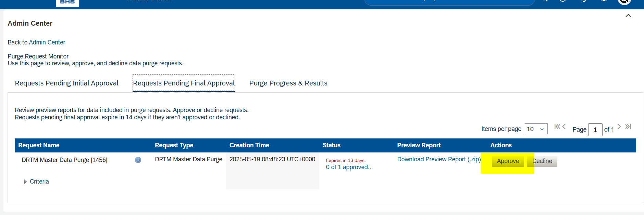The image size is (644, 215).
Task: Open the 0 of 1 approved status link
Action: click(x=349, y=167)
